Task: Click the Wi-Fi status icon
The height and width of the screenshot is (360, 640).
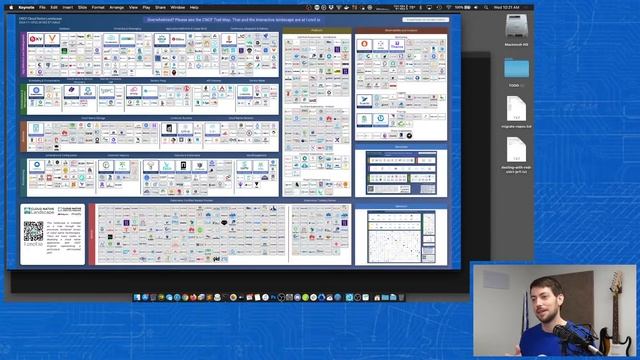Action: point(449,7)
